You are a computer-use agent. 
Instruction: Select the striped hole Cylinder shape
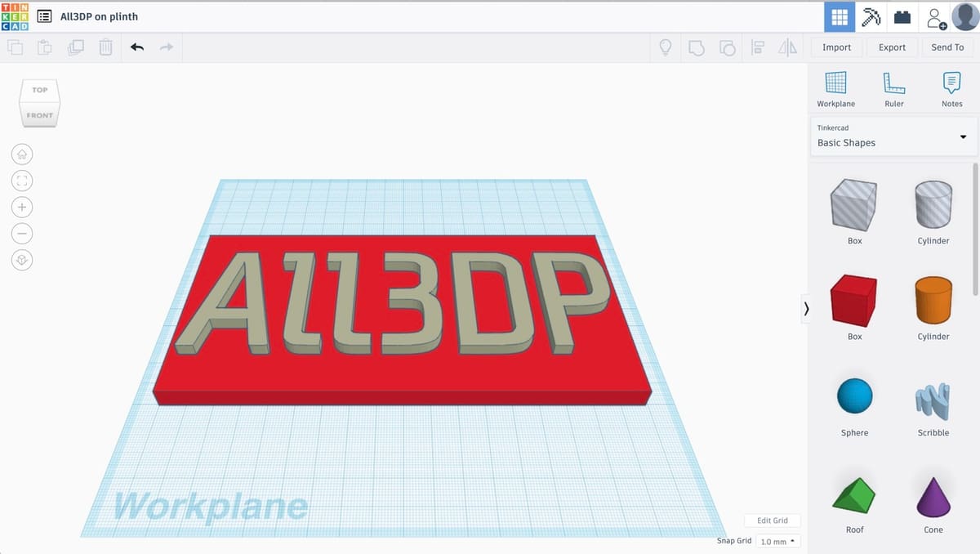click(933, 204)
